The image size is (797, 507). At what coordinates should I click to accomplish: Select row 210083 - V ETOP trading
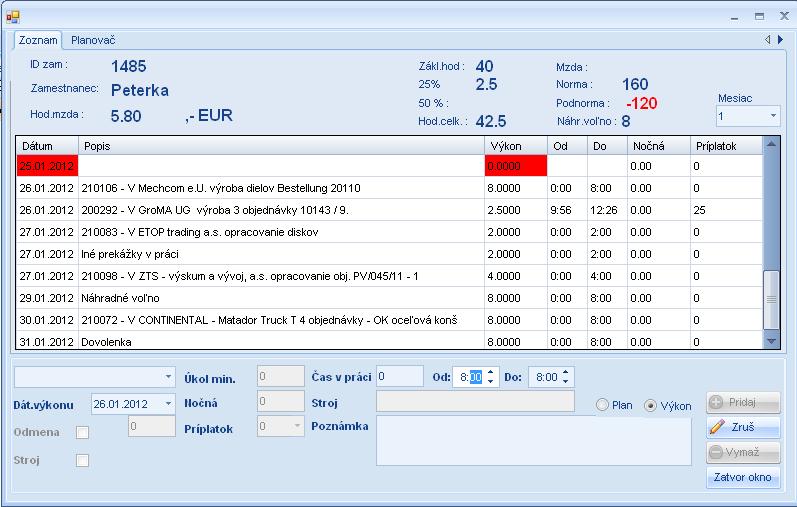389,232
